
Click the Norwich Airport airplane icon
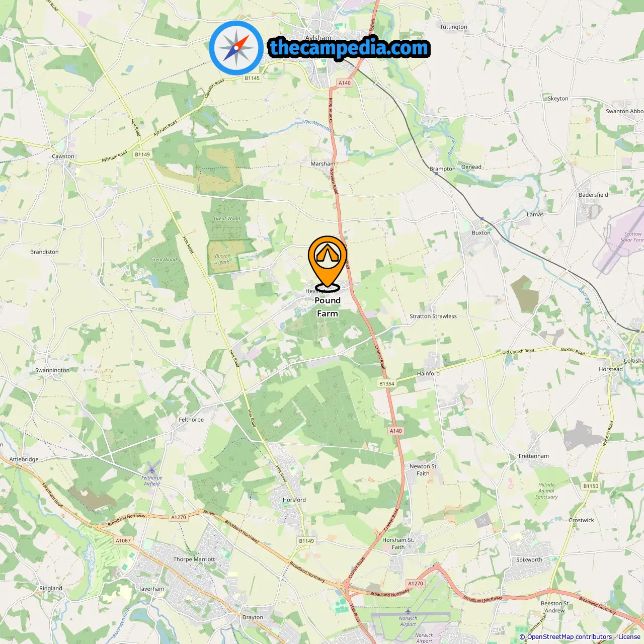(408, 611)
